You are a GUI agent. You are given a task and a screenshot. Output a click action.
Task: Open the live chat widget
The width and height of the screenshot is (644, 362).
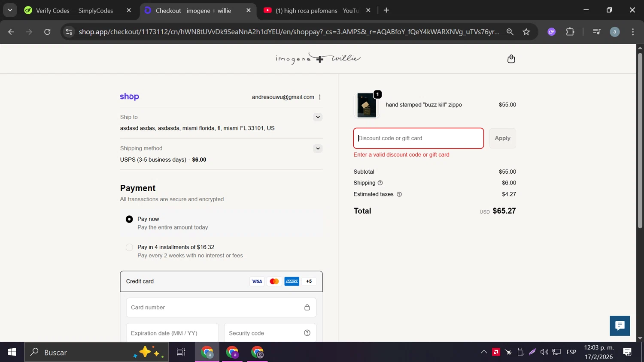pos(620,326)
